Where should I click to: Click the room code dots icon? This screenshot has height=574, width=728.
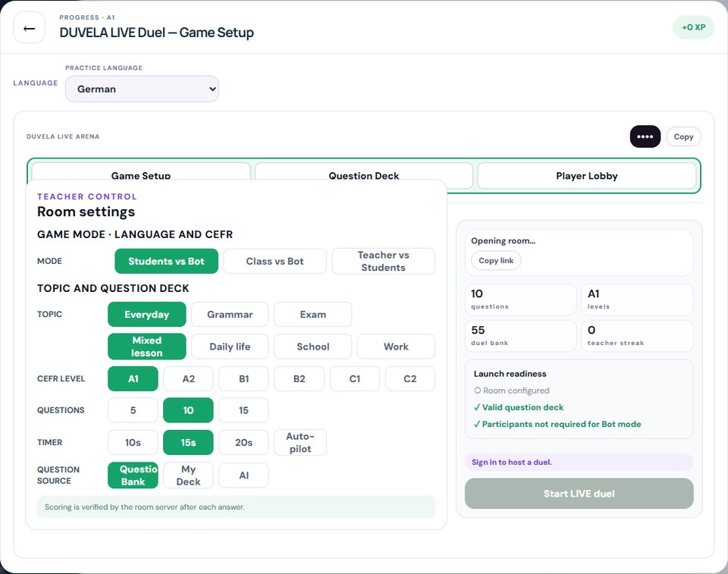click(645, 136)
